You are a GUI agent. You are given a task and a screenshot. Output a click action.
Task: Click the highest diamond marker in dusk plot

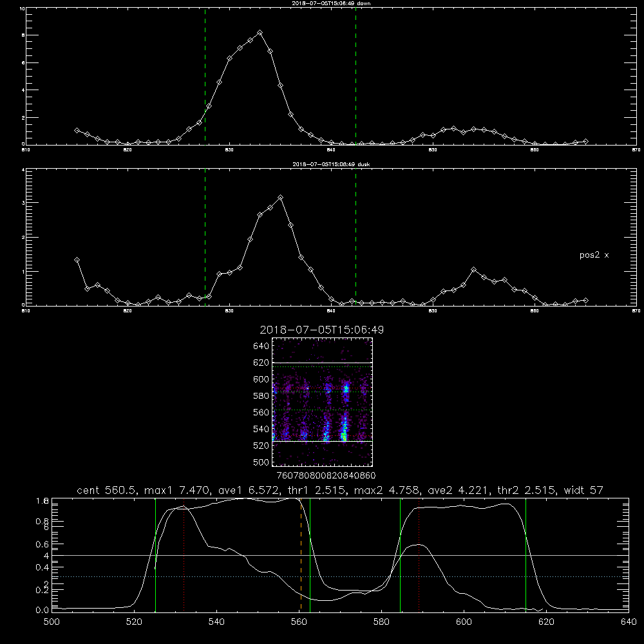[x=281, y=198]
